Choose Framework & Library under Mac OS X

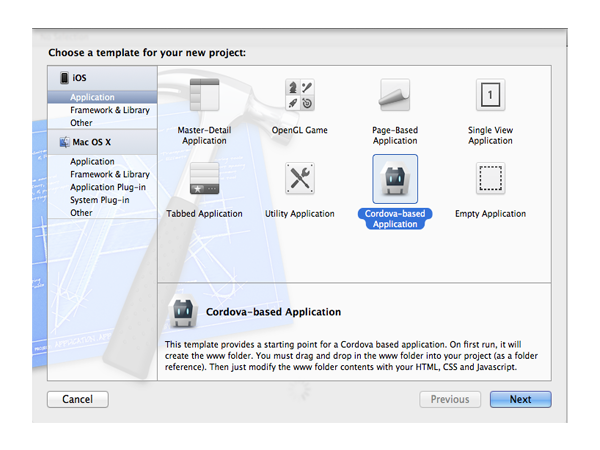click(x=110, y=174)
